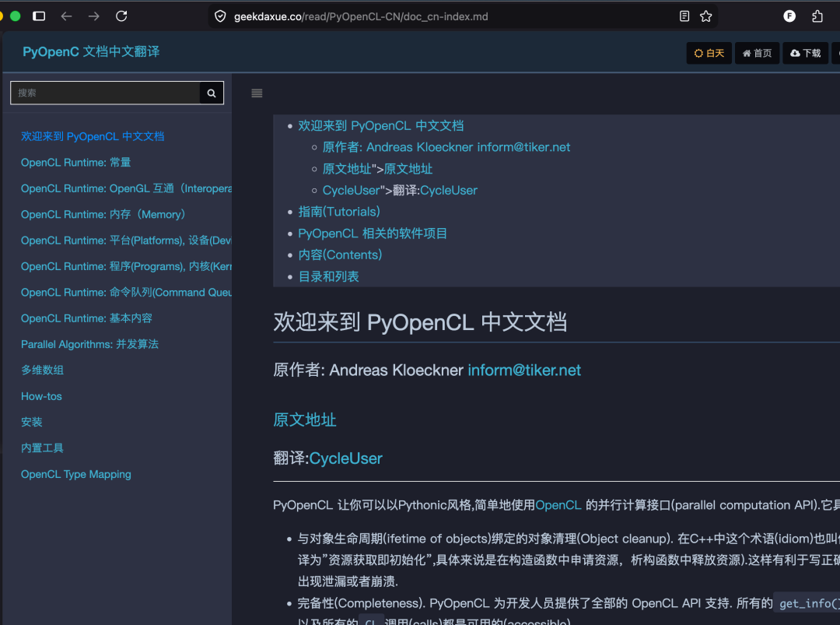Viewport: 840px width, 625px height.
Task: Open sidebar item How-tos
Action: click(41, 396)
